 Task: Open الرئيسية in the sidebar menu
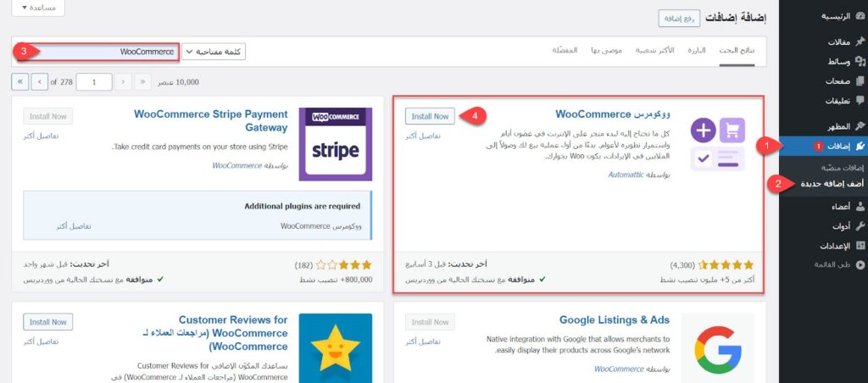point(836,16)
